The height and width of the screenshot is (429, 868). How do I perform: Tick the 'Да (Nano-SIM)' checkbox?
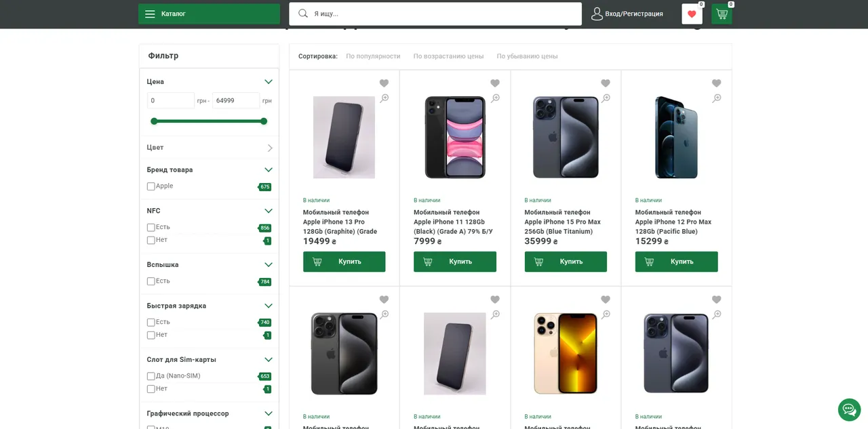pyautogui.click(x=151, y=376)
